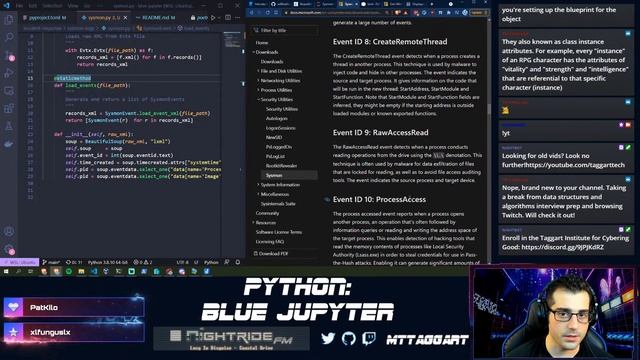Open the Docker whale icon in activity bar
Image resolution: width=640 pixels, height=360 pixels.
[x=9, y=144]
